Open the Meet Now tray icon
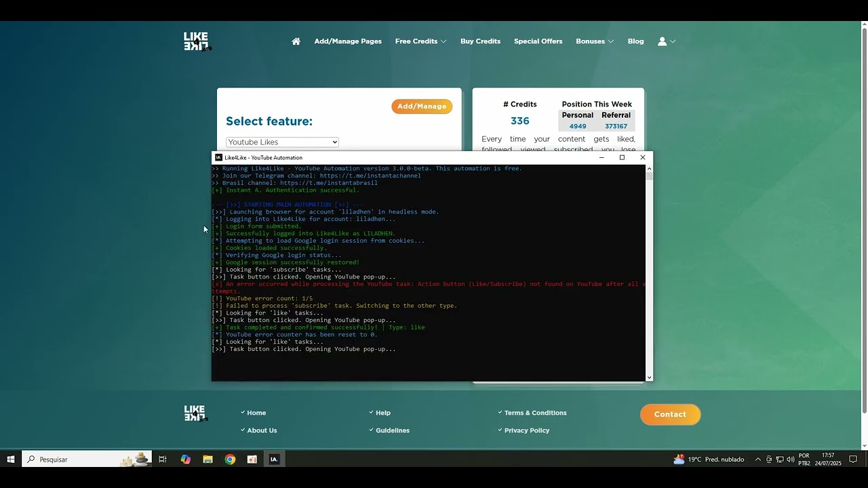Viewport: 868px width, 488px height. click(769, 460)
